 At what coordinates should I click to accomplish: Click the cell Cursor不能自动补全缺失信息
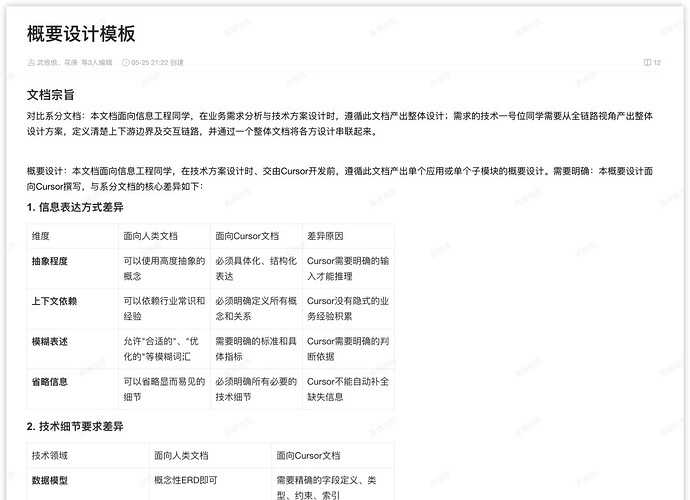pos(349,390)
